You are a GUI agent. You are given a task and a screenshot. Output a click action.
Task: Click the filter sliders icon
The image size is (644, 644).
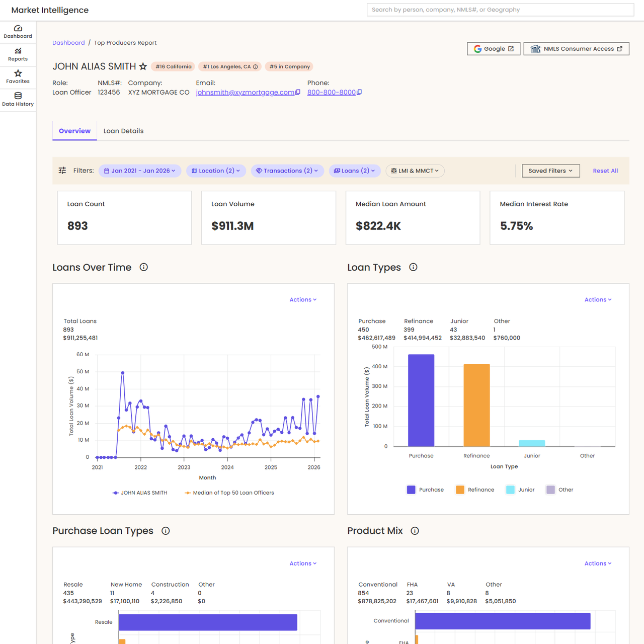(x=62, y=171)
